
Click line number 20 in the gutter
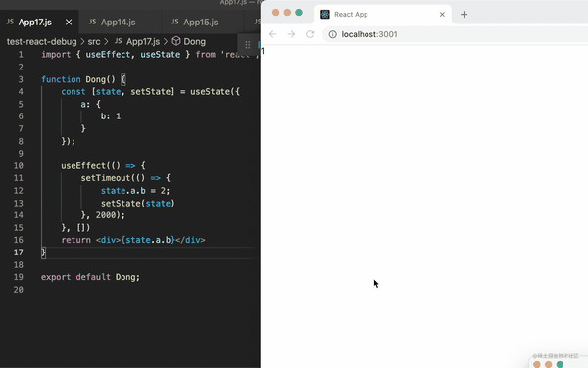19,290
